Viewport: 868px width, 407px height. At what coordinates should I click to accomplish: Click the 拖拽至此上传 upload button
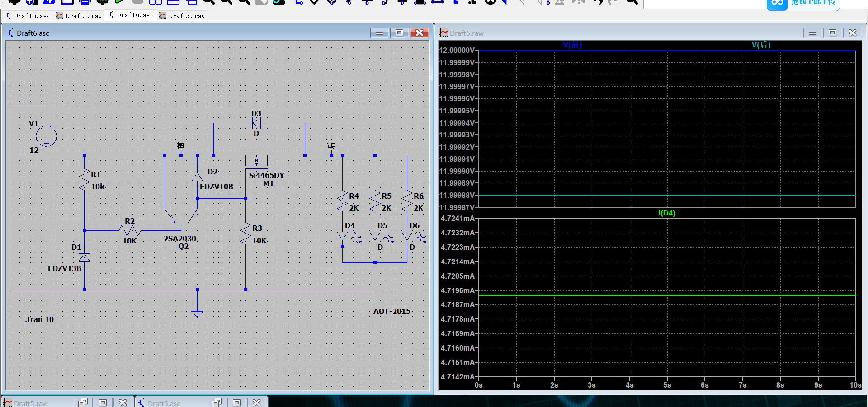click(x=803, y=3)
